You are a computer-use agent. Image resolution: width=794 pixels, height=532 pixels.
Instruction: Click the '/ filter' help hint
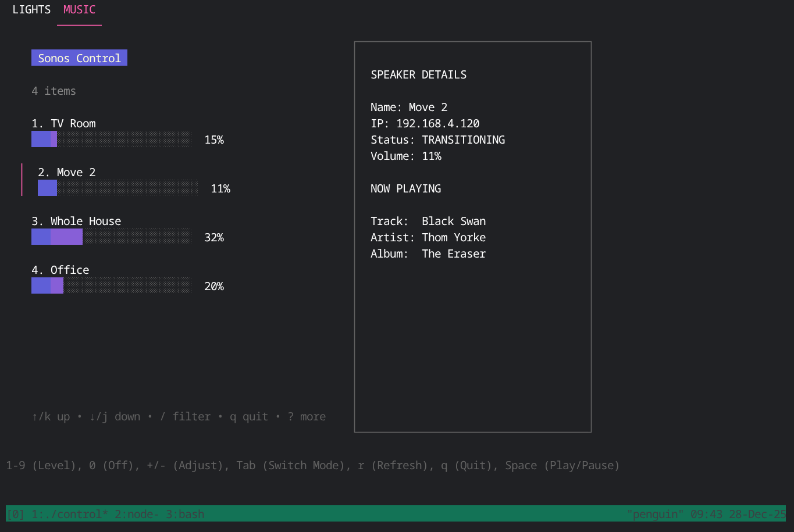(x=185, y=416)
